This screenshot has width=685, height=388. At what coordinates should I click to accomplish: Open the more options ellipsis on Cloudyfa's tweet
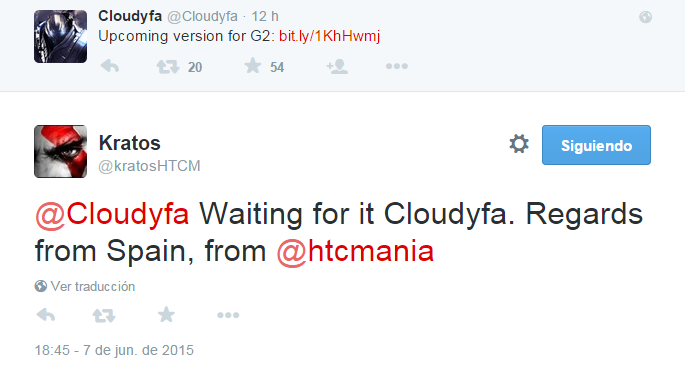[397, 66]
